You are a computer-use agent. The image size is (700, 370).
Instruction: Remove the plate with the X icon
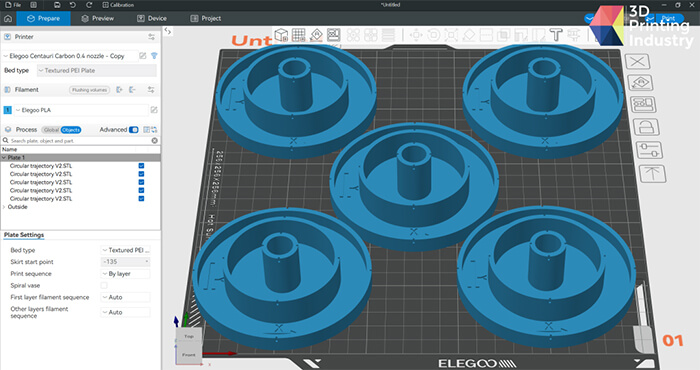(637, 61)
